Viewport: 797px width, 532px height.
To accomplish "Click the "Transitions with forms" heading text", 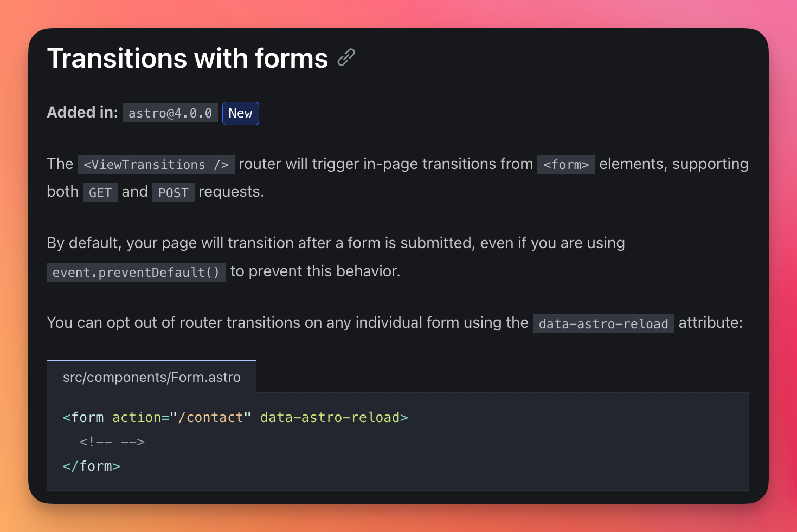I will tap(187, 59).
